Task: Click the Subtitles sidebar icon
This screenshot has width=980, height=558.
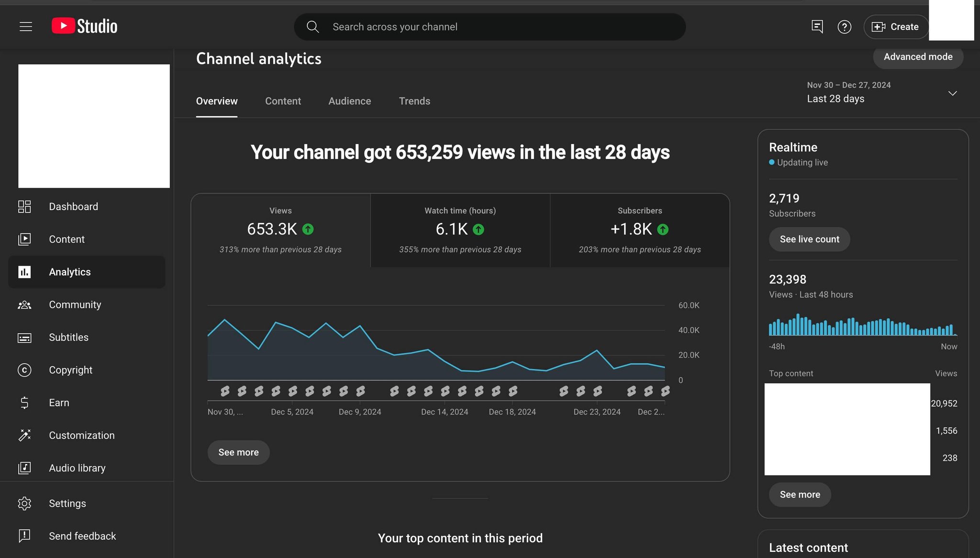Action: pyautogui.click(x=24, y=337)
